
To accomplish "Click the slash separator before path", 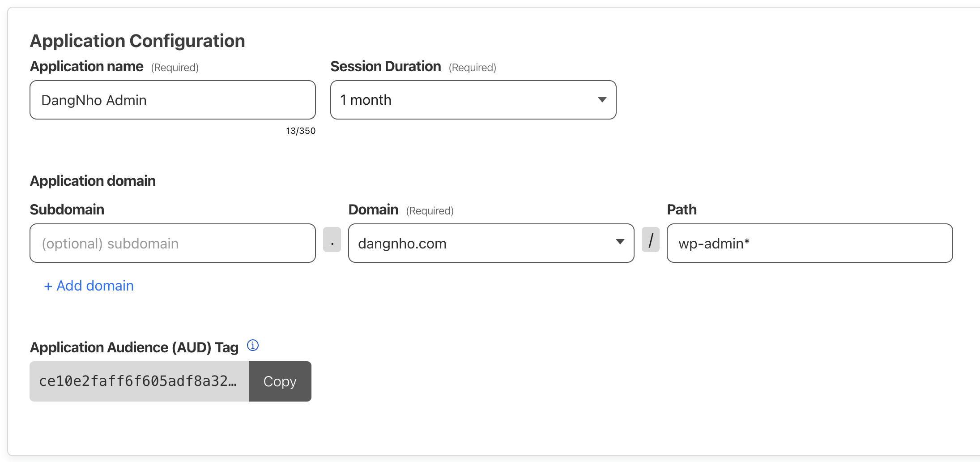I will point(651,240).
